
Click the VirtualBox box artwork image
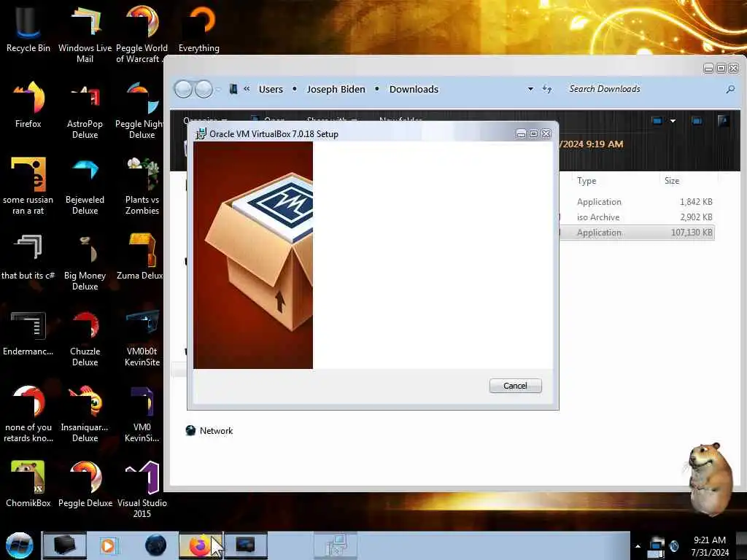point(253,255)
